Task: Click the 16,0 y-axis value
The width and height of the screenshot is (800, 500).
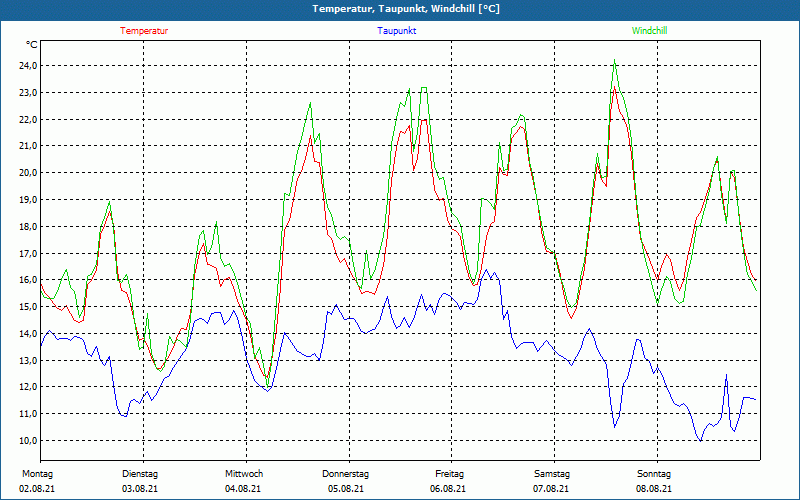Action: [x=28, y=280]
